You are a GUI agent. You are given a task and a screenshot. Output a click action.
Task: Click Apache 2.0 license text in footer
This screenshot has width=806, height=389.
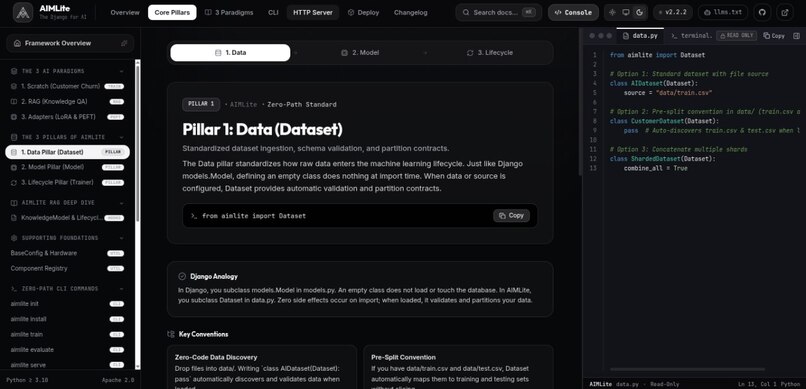click(x=118, y=380)
